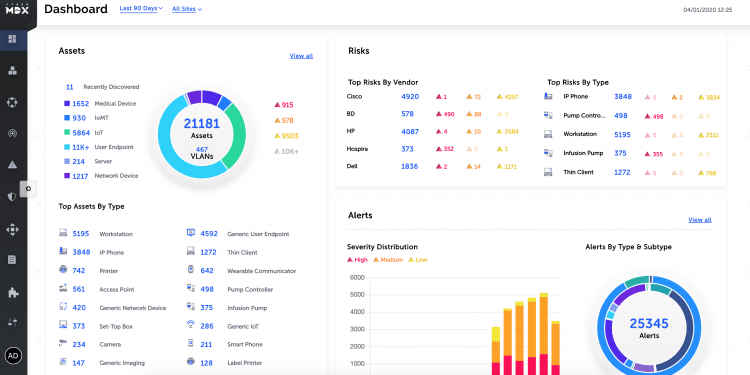The height and width of the screenshot is (375, 750).
Task: Select the Medical Device purple legend swatch
Action: [x=67, y=103]
